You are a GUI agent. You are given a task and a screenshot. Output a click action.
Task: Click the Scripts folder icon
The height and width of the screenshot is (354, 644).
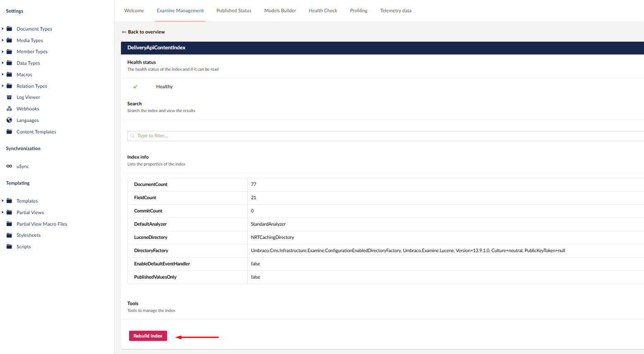point(9,247)
